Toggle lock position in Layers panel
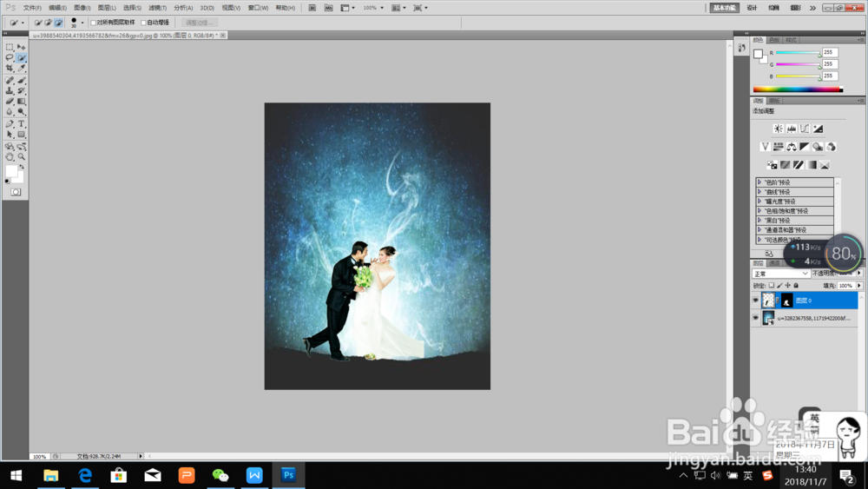The image size is (868, 489). click(x=788, y=286)
